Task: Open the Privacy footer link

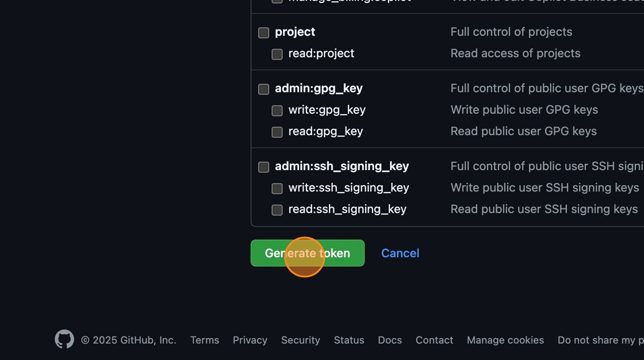Action: pos(250,340)
